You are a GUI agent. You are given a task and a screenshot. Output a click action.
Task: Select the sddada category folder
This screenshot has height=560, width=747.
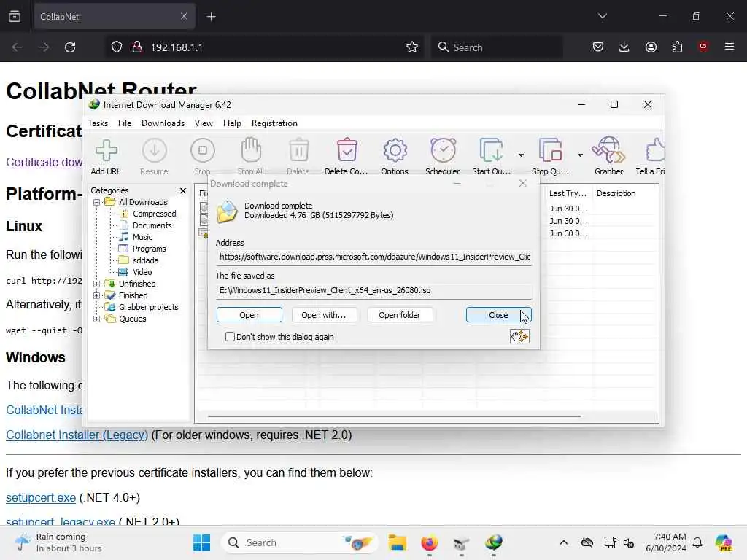[x=145, y=260]
